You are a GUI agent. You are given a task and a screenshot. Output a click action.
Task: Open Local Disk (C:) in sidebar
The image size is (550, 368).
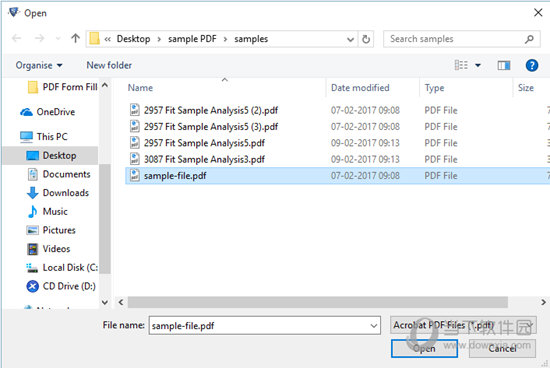tap(62, 267)
